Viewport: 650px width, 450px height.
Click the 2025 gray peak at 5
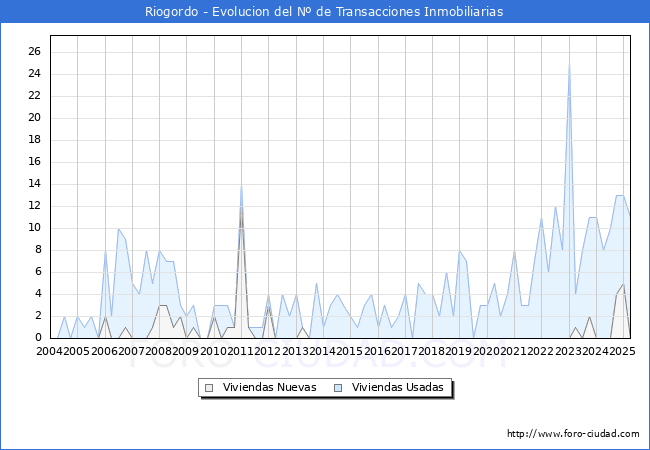[623, 284]
